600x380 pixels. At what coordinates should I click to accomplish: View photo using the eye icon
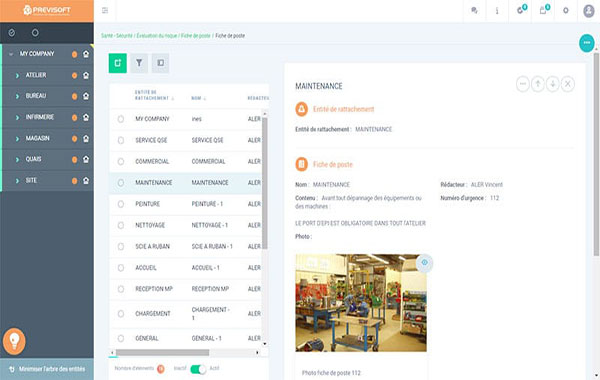[x=424, y=263]
